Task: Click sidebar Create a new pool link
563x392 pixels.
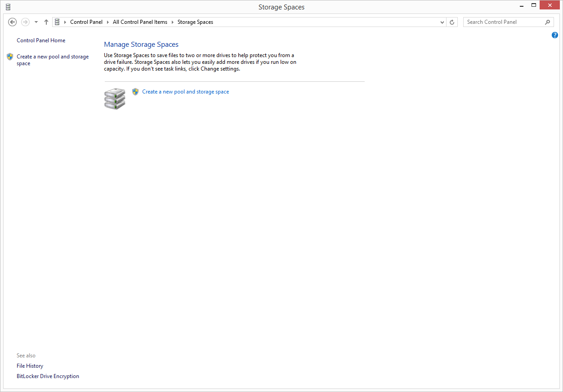Action: (x=53, y=60)
